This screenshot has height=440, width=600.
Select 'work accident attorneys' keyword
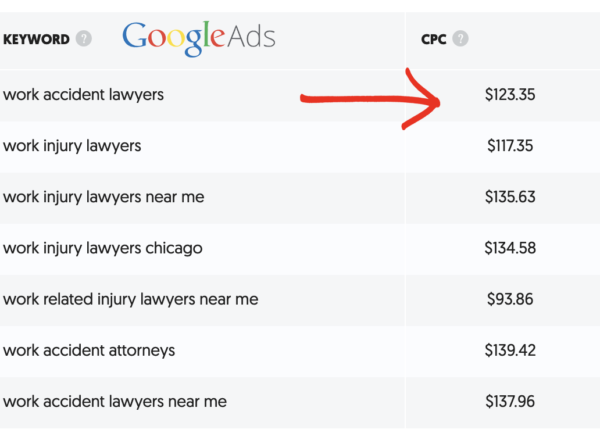pos(89,350)
